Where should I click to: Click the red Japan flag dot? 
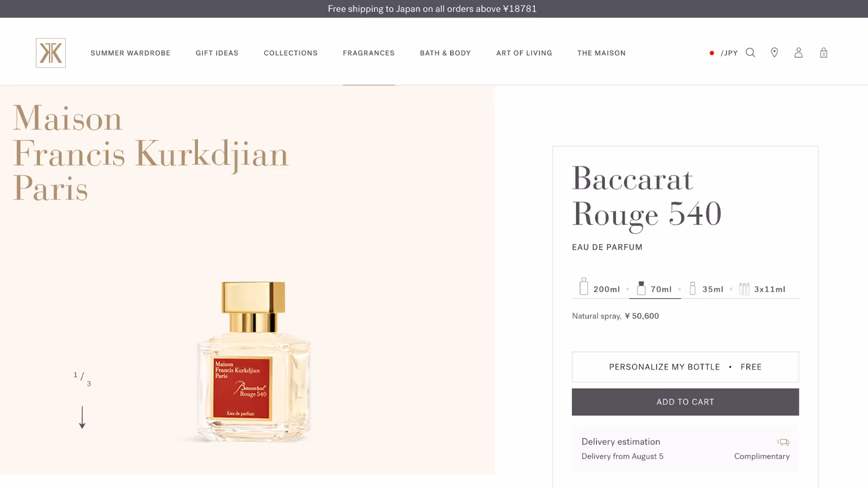coord(712,53)
